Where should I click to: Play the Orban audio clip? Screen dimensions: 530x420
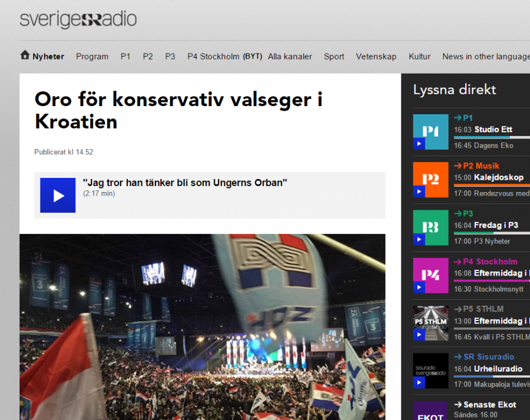click(x=58, y=195)
